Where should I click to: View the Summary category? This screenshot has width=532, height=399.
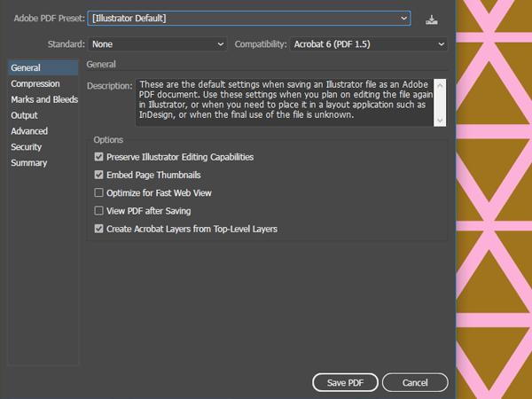tap(43, 163)
